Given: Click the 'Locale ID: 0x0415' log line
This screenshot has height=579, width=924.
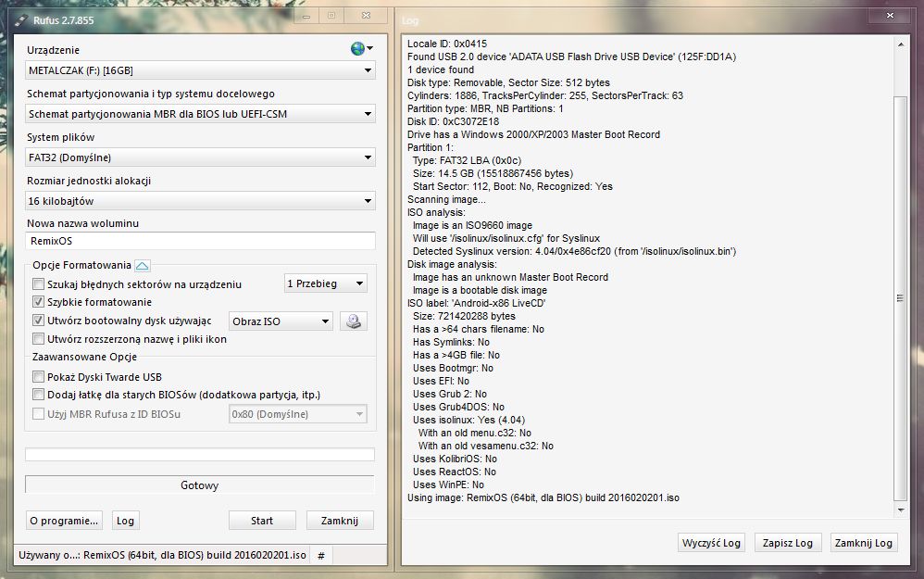Looking at the screenshot, I should click(x=447, y=44).
